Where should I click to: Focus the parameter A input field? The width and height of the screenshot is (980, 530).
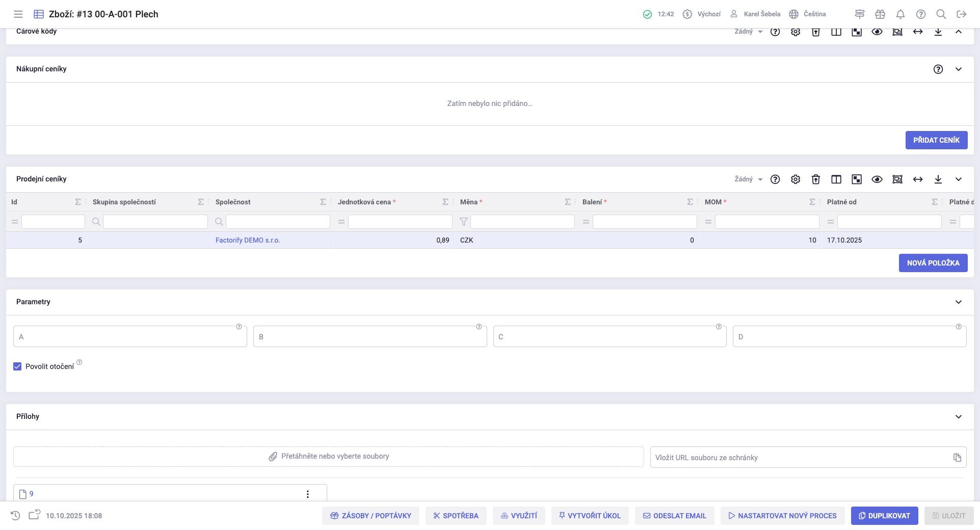[x=130, y=337]
